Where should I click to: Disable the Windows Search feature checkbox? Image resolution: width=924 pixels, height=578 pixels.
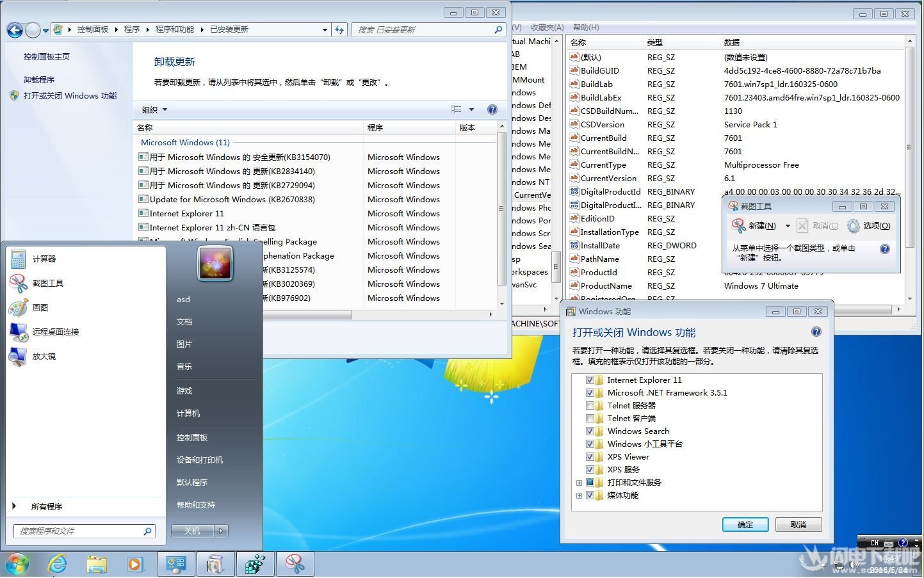[590, 431]
